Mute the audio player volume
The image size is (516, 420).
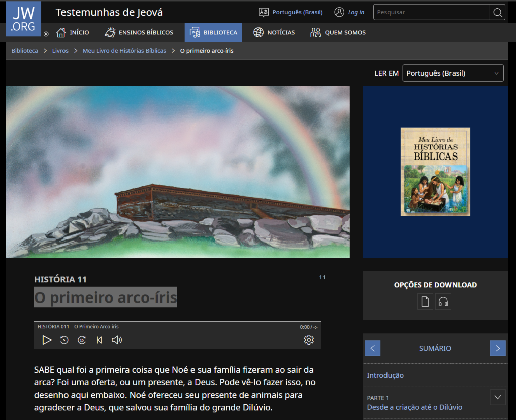pyautogui.click(x=117, y=340)
